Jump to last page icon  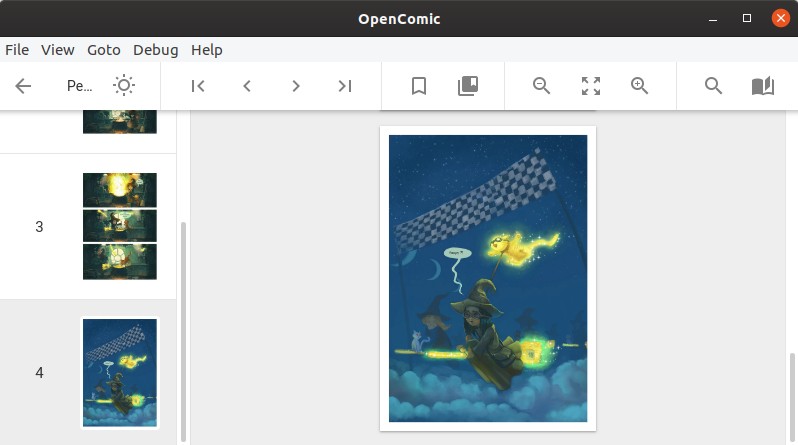click(345, 86)
